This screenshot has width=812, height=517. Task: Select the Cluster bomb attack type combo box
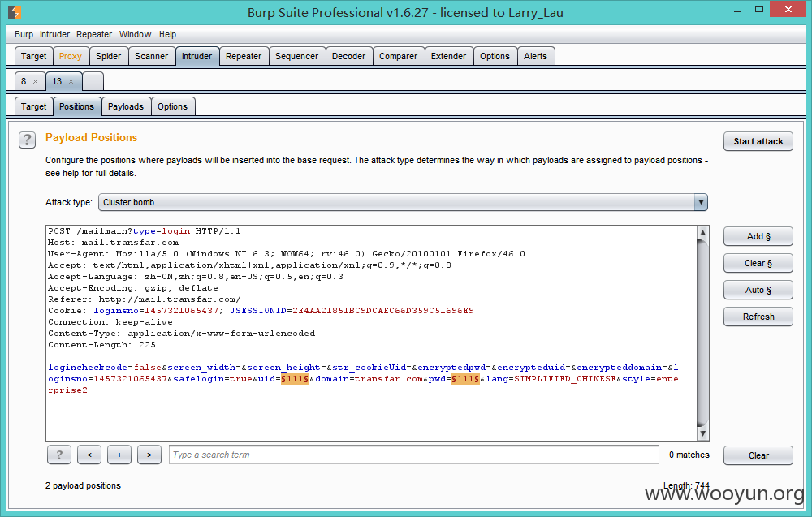coord(403,202)
